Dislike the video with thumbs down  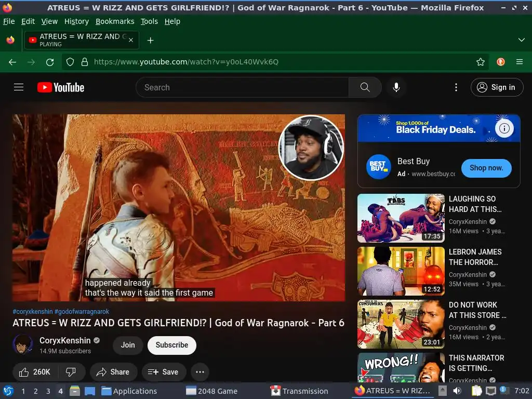[x=71, y=372]
